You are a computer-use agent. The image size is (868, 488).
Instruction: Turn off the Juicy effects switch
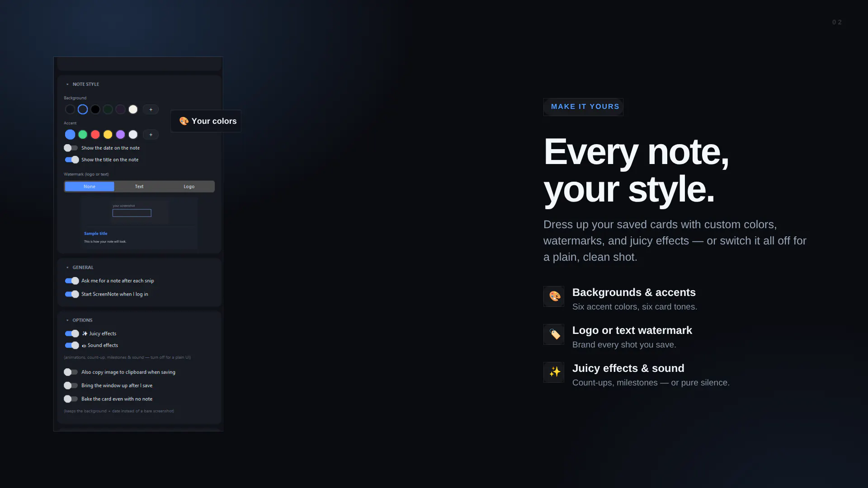click(72, 333)
